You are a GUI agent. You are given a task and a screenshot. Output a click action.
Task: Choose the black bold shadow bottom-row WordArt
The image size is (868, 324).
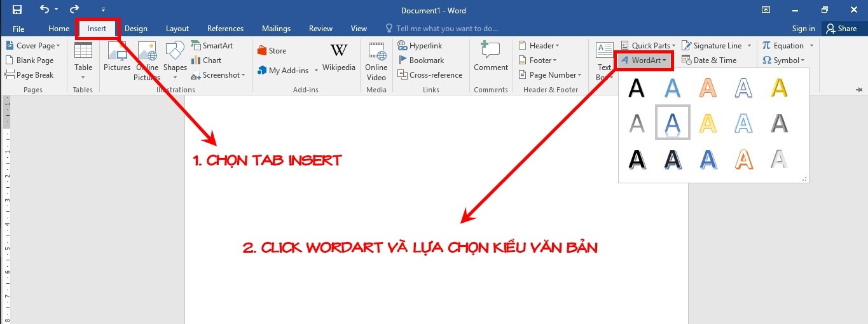tap(637, 159)
